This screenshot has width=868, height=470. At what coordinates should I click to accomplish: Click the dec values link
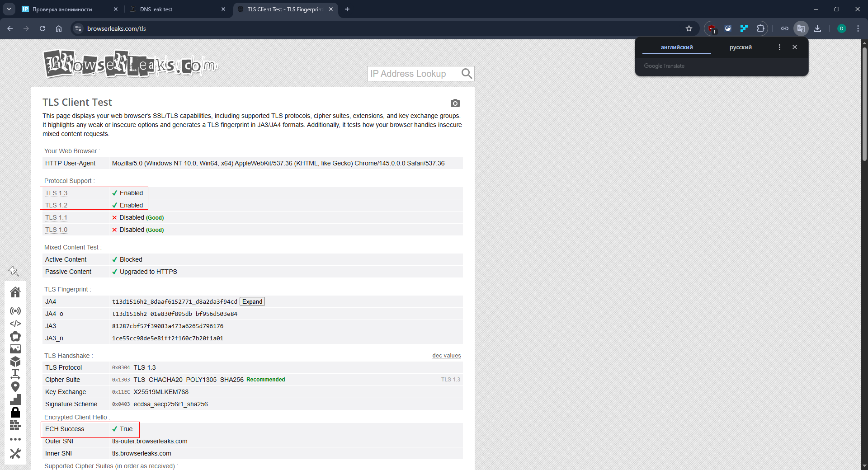446,356
